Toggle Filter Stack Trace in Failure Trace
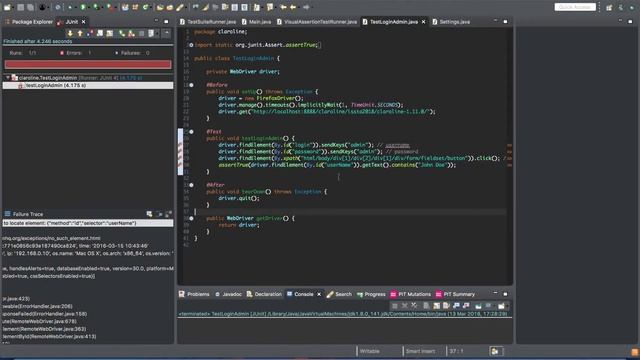The image size is (640, 360). (159, 214)
